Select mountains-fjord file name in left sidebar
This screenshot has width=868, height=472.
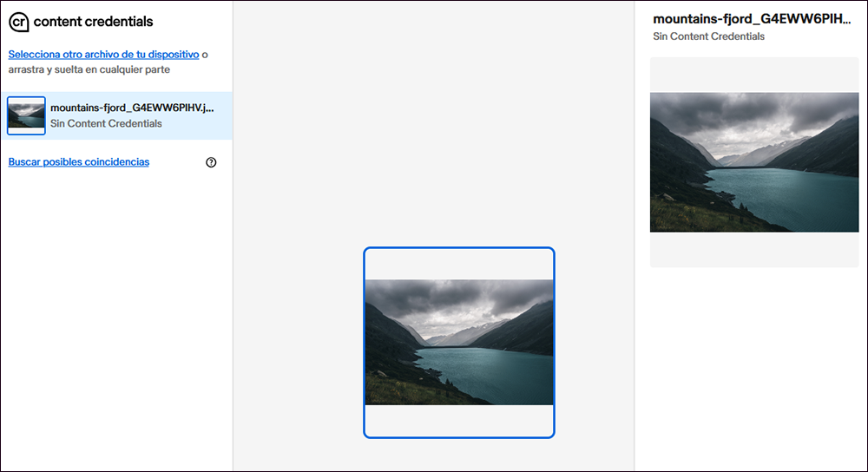[131, 108]
